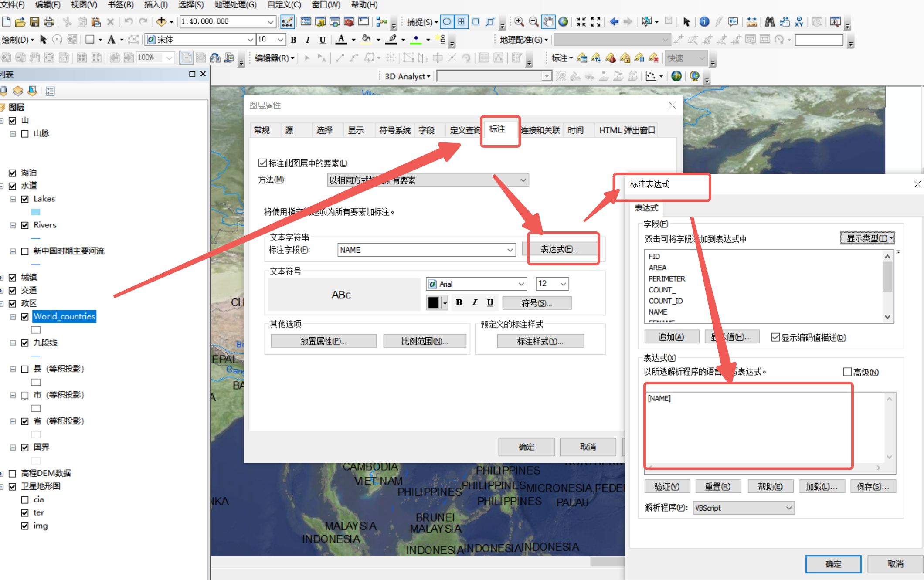Open the Find binoculars tool
The width and height of the screenshot is (924, 580).
click(770, 21)
